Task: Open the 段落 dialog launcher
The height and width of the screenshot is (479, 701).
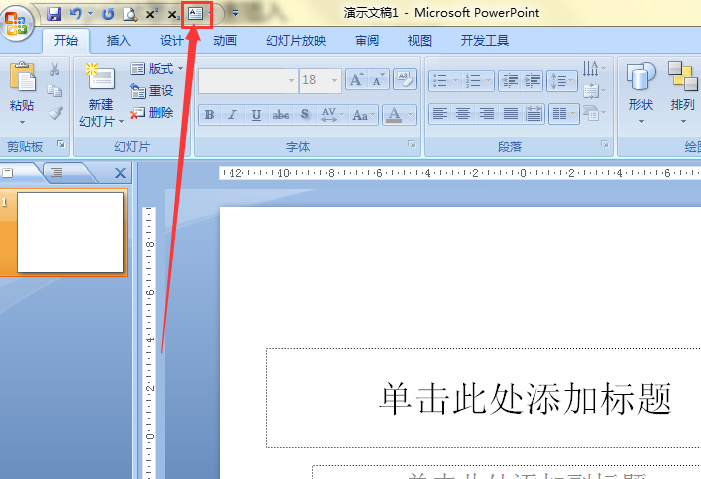Action: (x=605, y=144)
